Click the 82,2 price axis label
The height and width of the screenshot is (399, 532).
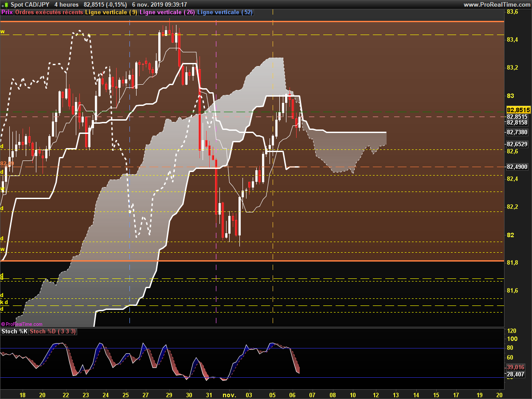512,207
